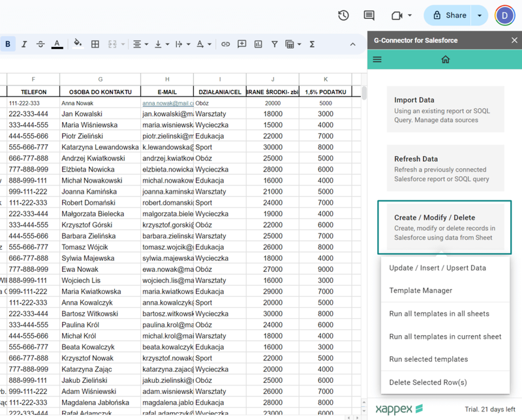
Task: Click the merge cells icon
Action: 112,44
